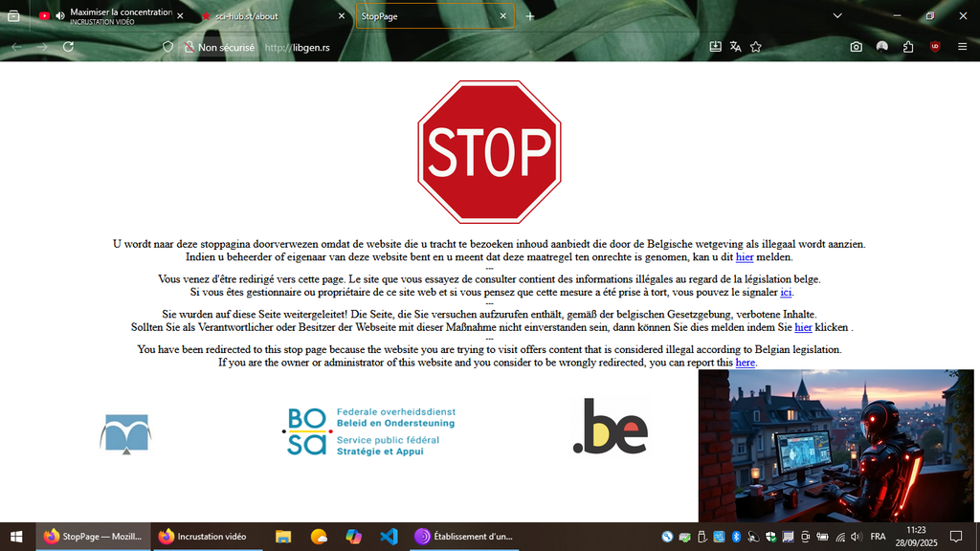Click the install/save page icon in address bar
The image size is (980, 551).
tap(716, 47)
